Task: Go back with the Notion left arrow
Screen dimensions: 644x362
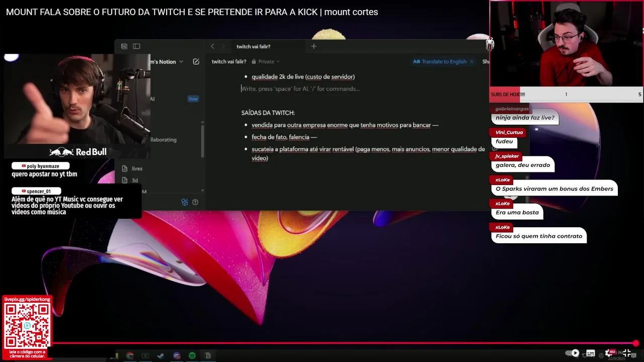Action: (212, 46)
